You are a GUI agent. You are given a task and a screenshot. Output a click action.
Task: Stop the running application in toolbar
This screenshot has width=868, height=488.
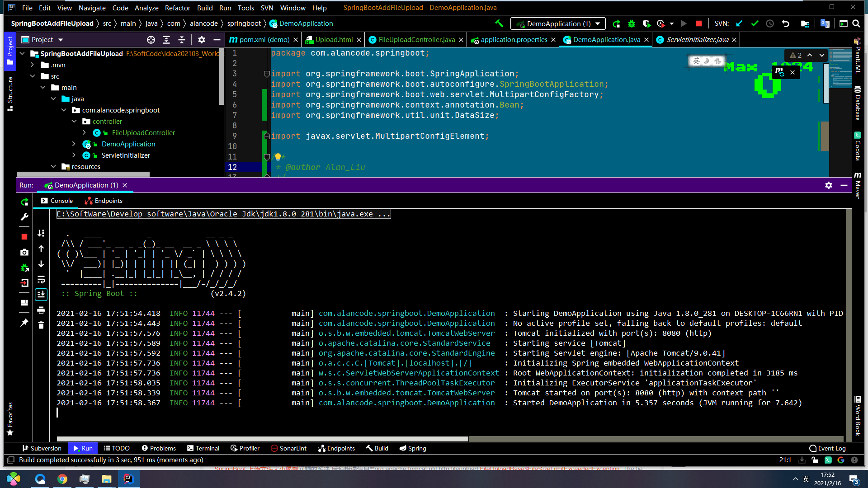[x=699, y=23]
